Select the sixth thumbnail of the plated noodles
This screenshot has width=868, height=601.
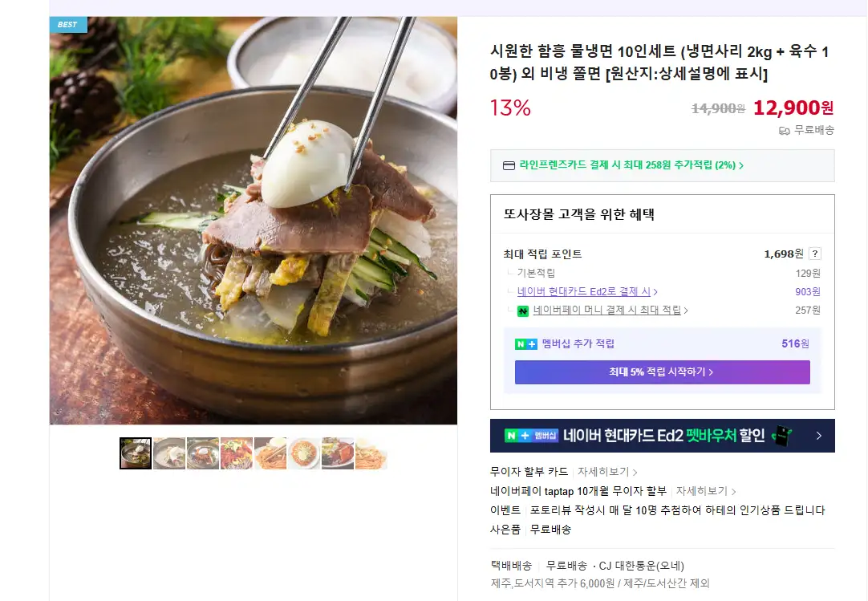tap(304, 453)
